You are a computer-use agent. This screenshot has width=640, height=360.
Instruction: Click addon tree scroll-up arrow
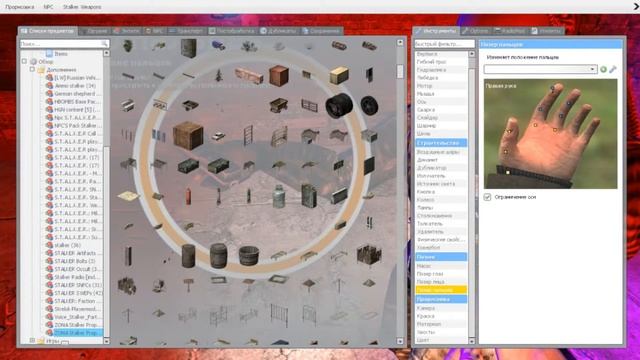click(107, 53)
